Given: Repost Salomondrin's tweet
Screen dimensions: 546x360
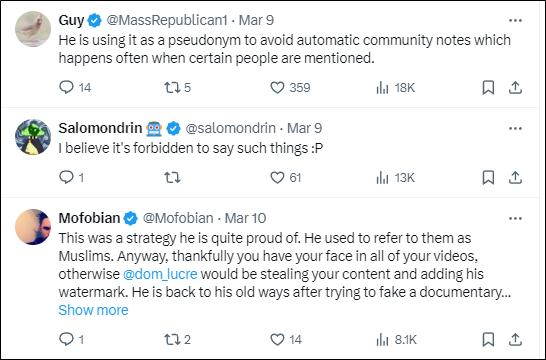Looking at the screenshot, I should [x=172, y=178].
